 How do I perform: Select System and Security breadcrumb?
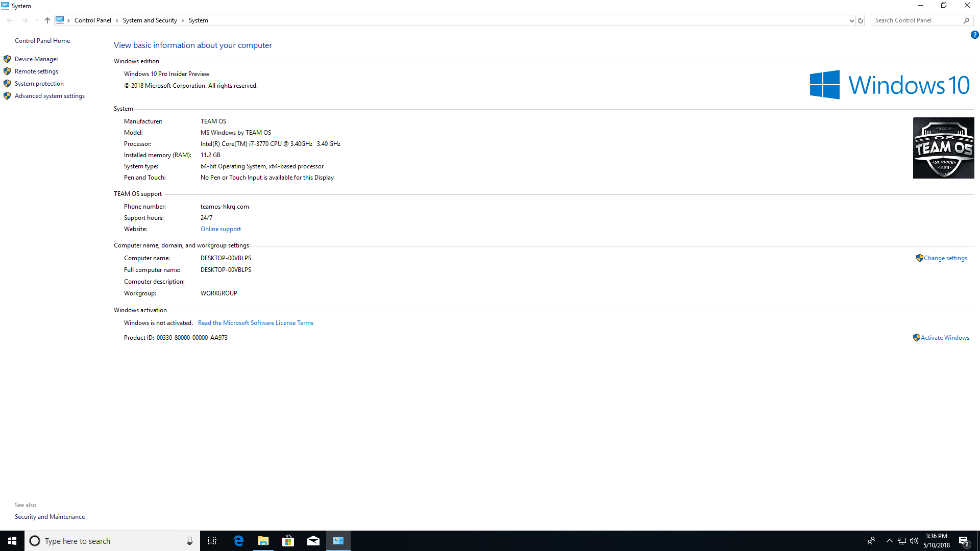(150, 20)
